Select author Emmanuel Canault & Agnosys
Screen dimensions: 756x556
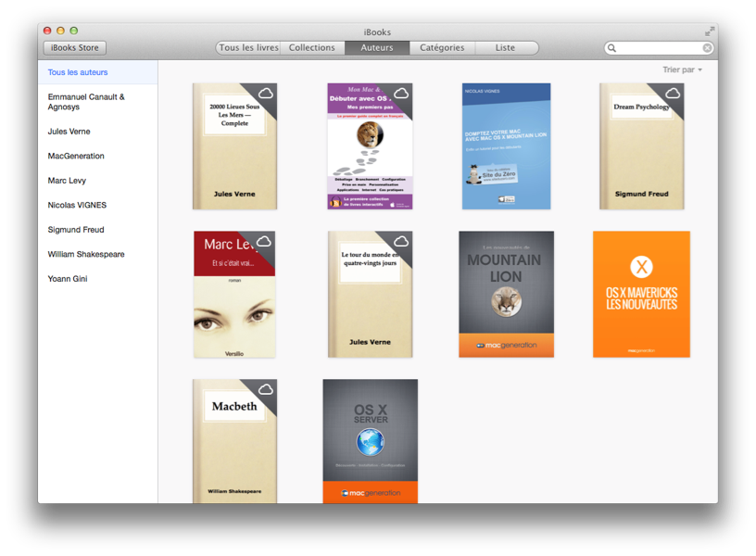(98, 102)
